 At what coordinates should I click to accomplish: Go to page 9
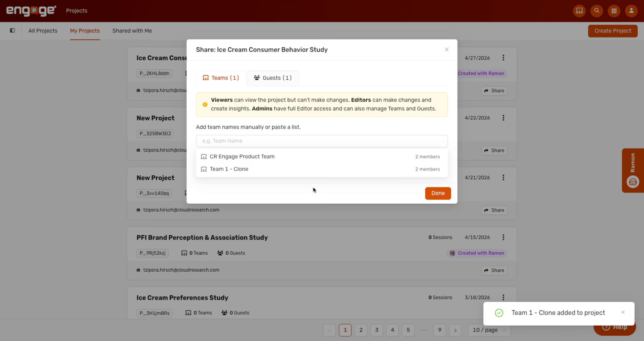(440, 330)
